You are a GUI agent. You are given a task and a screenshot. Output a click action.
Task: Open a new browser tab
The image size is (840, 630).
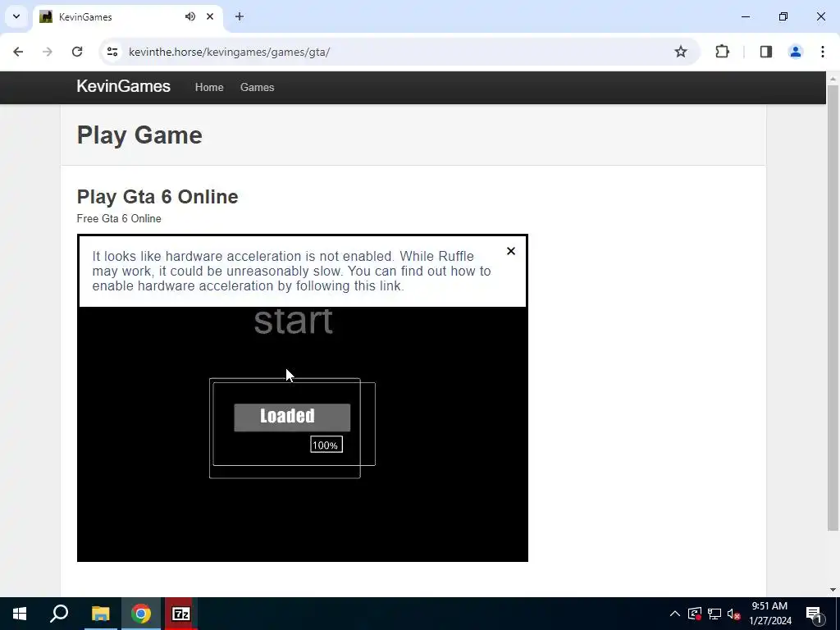pyautogui.click(x=240, y=16)
